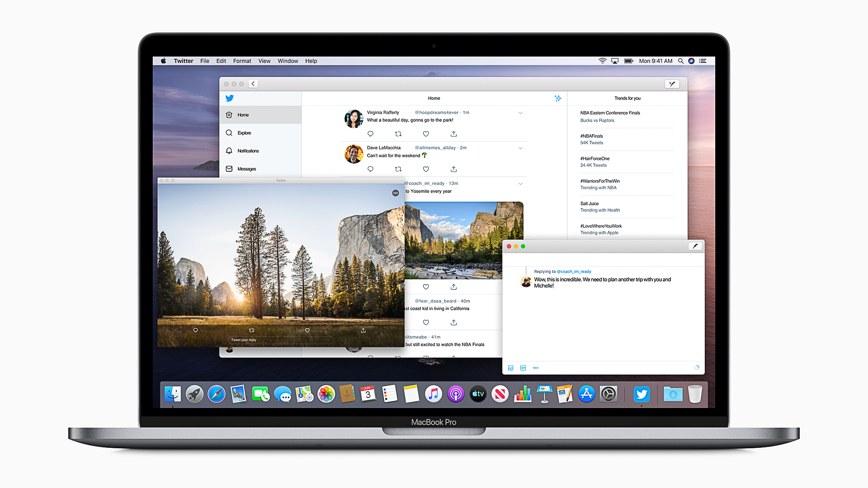868x488 pixels.
Task: Like the fear_daaa_beard tweet
Action: [x=426, y=322]
